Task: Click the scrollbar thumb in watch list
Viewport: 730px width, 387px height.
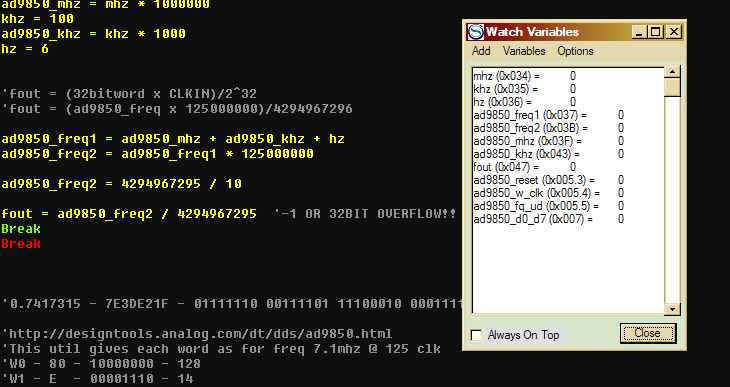Action: click(x=672, y=88)
